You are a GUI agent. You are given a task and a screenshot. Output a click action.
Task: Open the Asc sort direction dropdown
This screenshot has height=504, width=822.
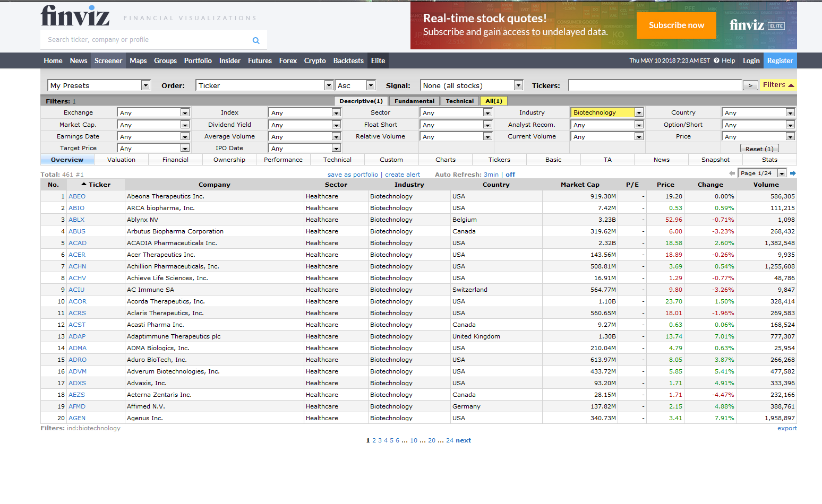[x=355, y=85]
